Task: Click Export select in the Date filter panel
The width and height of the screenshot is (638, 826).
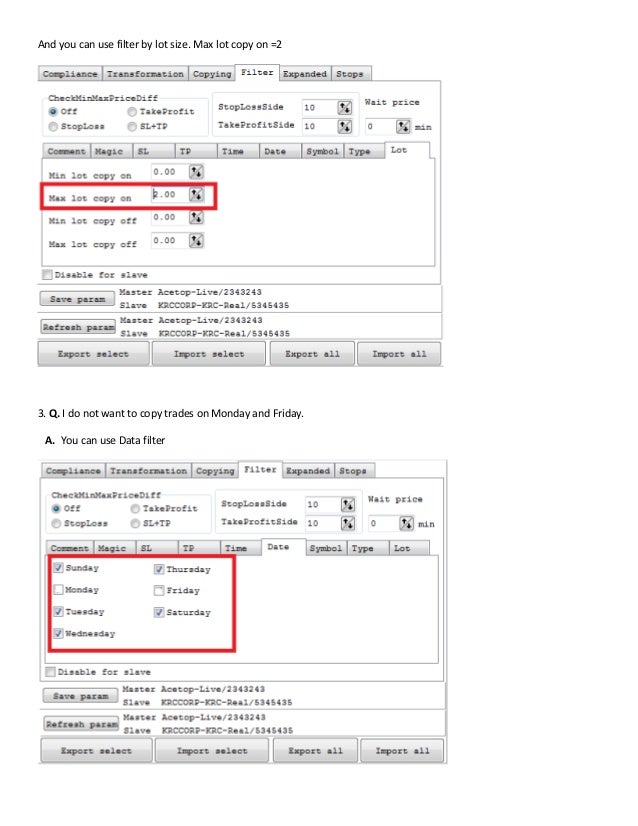Action: click(96, 751)
